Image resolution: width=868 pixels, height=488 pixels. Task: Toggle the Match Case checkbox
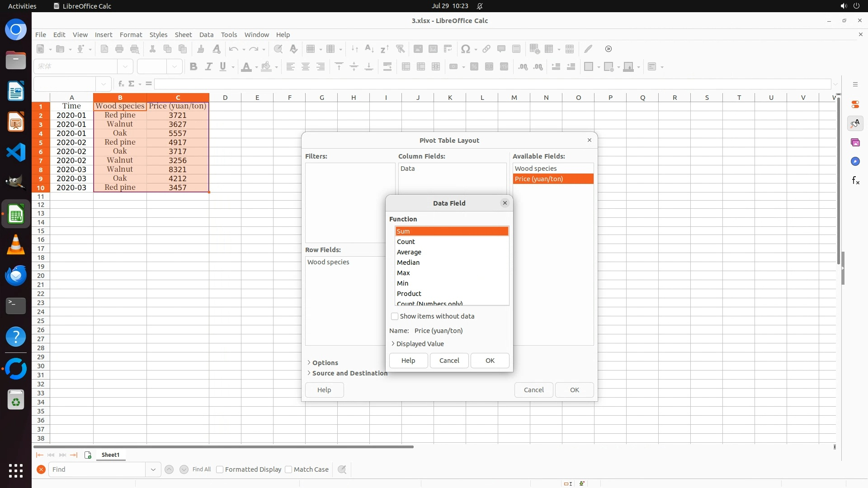288,469
